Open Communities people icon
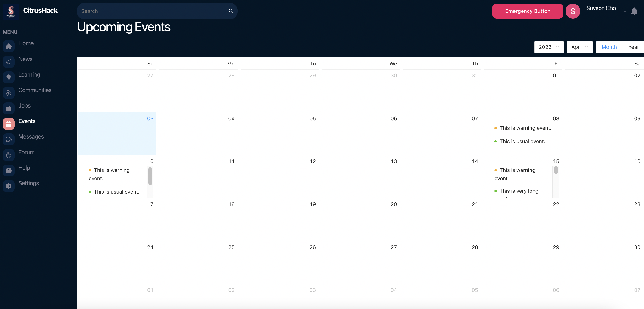This screenshot has height=309, width=644. point(9,93)
